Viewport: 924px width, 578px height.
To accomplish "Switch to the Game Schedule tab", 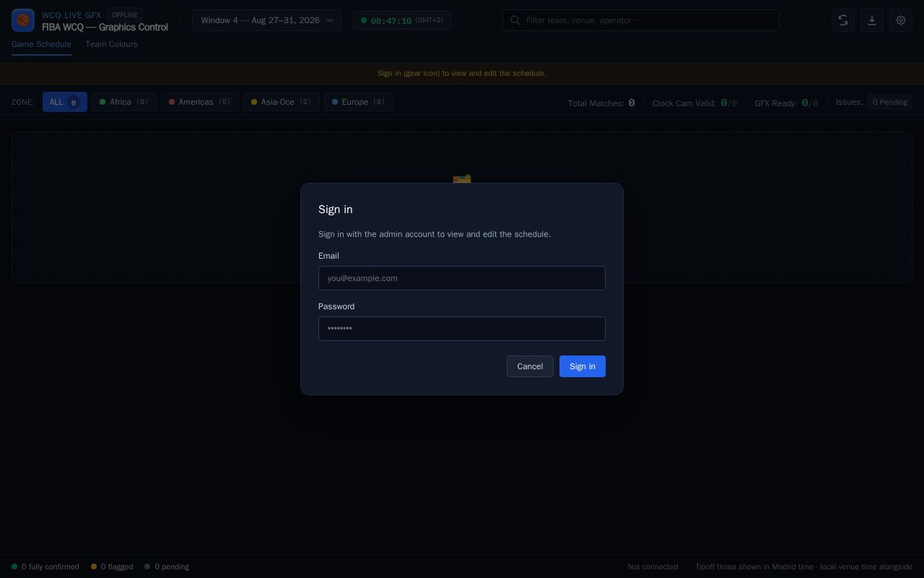I will tap(41, 44).
